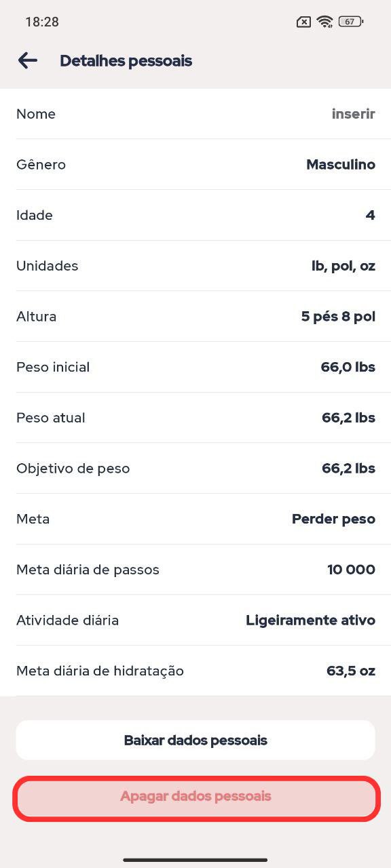Tap the battery indicator icon

(x=351, y=22)
